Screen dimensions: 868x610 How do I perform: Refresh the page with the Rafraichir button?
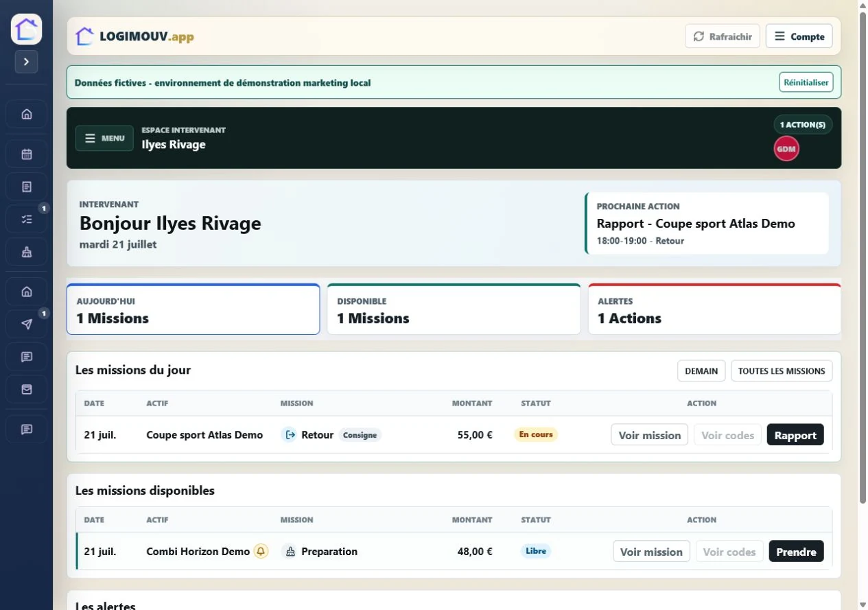click(x=722, y=36)
